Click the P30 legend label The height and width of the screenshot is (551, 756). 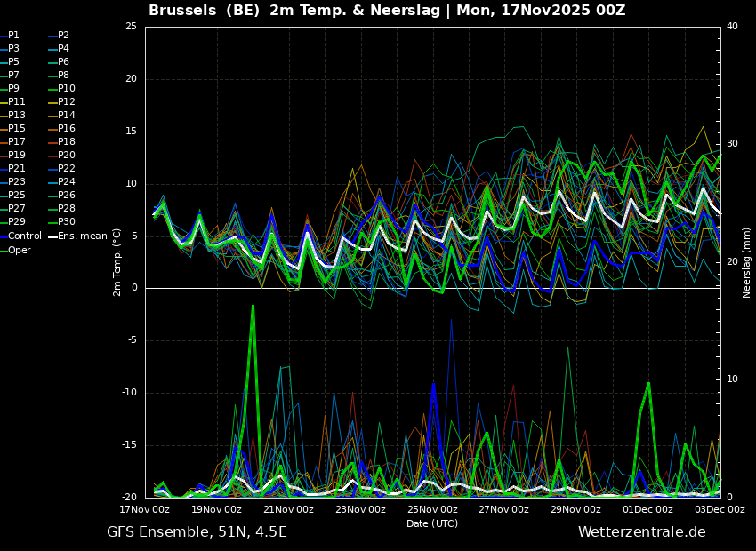[67, 222]
